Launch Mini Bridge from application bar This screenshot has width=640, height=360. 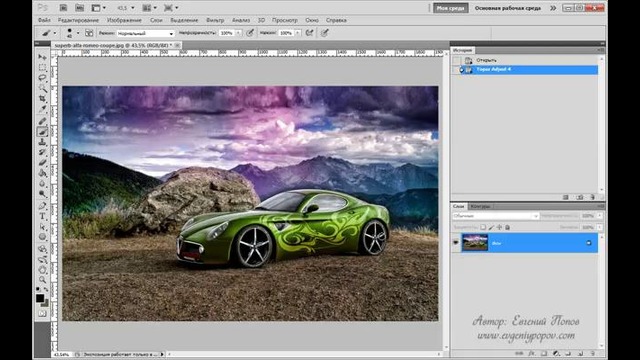tap(80, 8)
